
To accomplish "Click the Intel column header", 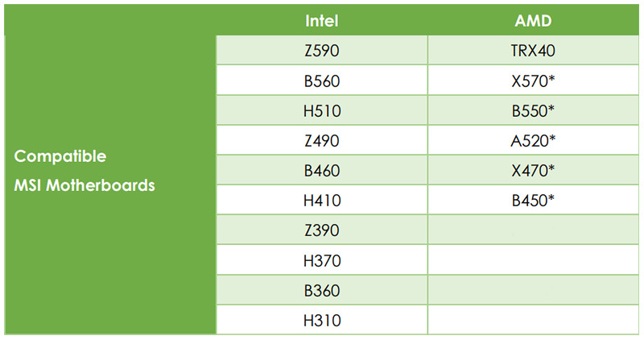I will click(321, 21).
